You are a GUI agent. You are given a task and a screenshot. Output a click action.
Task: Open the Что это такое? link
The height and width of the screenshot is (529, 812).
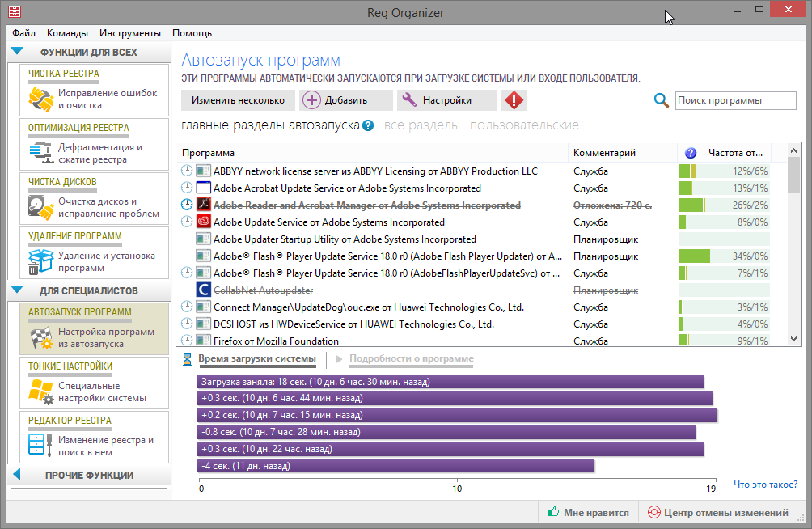point(765,485)
